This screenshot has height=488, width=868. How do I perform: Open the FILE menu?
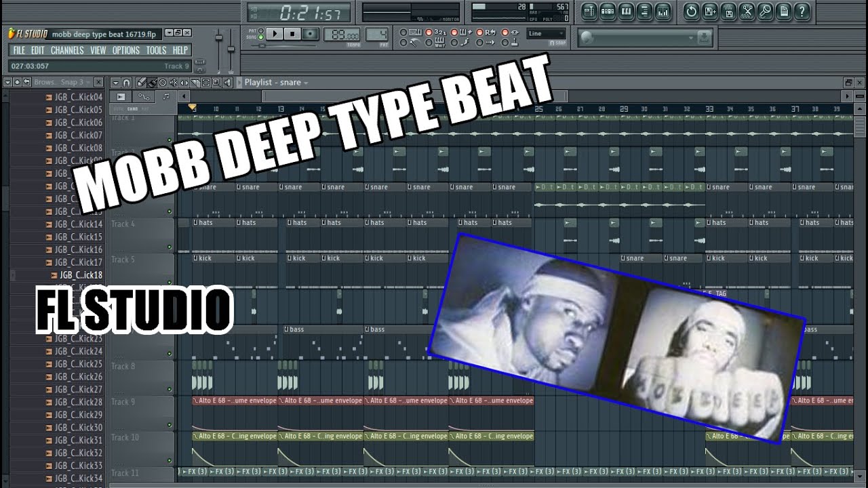pos(19,50)
